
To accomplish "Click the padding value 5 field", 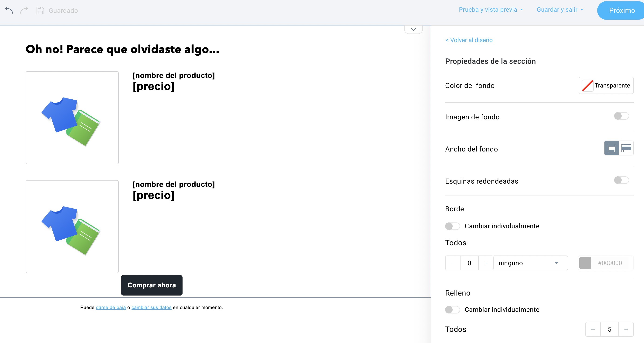I will coord(610,329).
